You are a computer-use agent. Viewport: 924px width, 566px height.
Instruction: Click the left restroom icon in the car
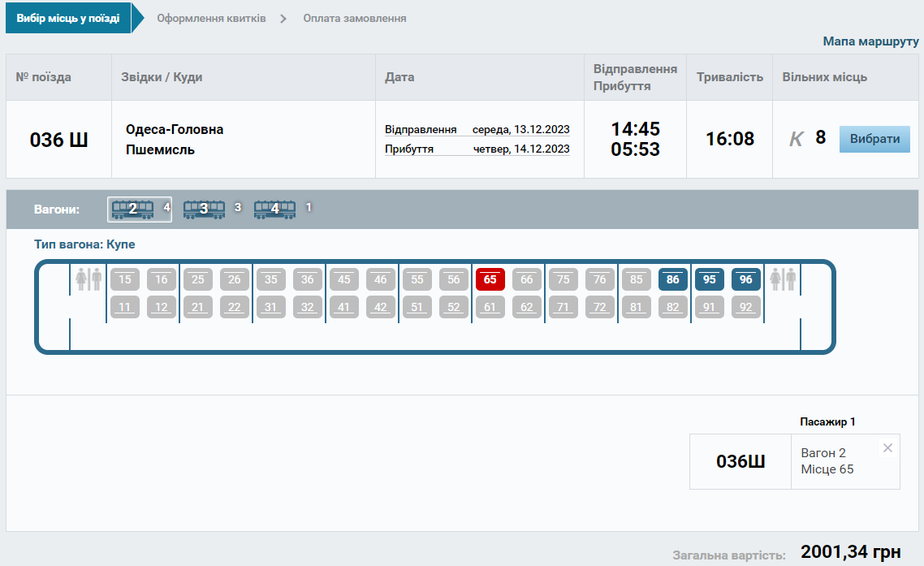[89, 280]
